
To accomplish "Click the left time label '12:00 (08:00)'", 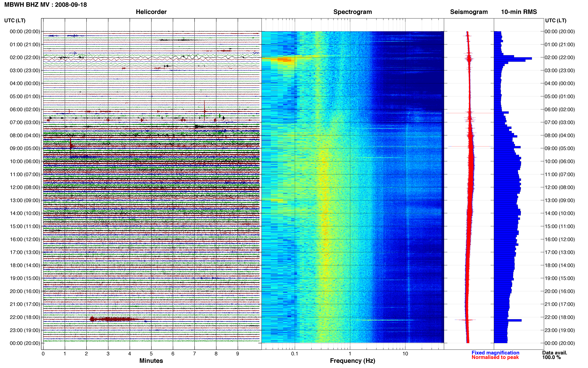I will pyautogui.click(x=25, y=187).
